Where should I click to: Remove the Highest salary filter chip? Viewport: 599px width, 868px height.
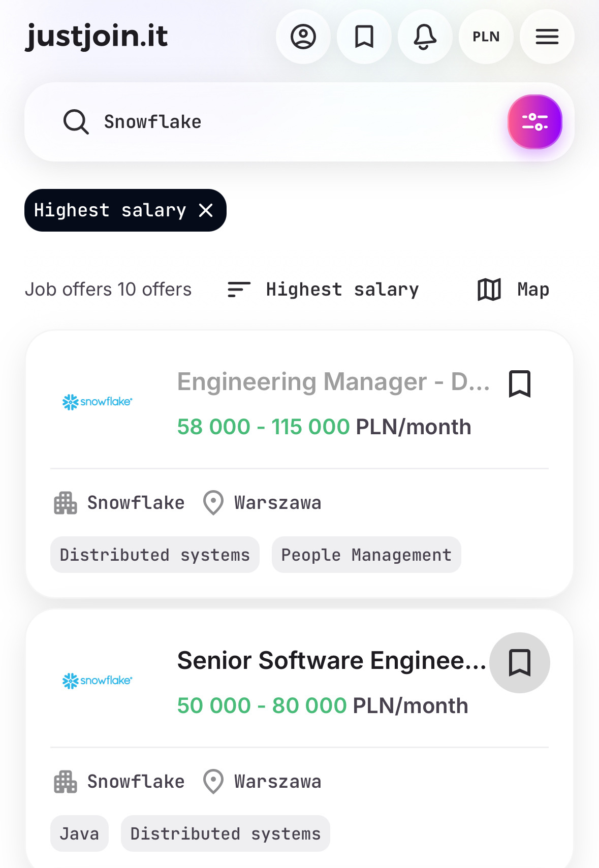[x=206, y=210]
